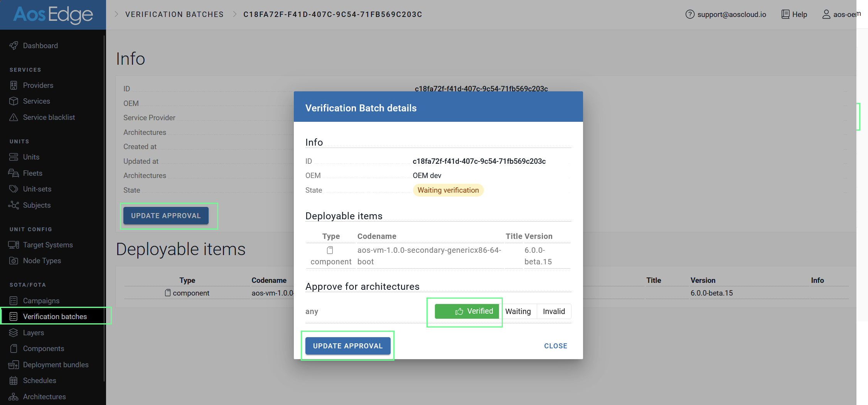
Task: Open the Dashboard rocket icon
Action: 13,45
